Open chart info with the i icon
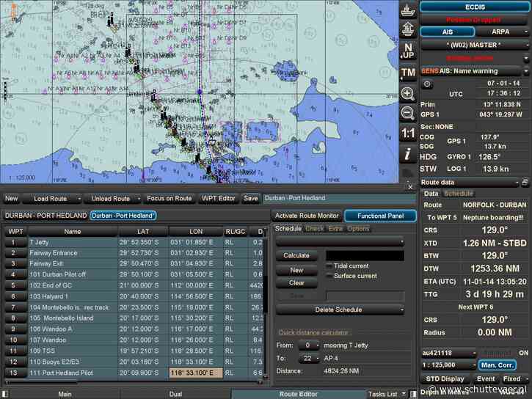The image size is (532, 399). pyautogui.click(x=408, y=154)
